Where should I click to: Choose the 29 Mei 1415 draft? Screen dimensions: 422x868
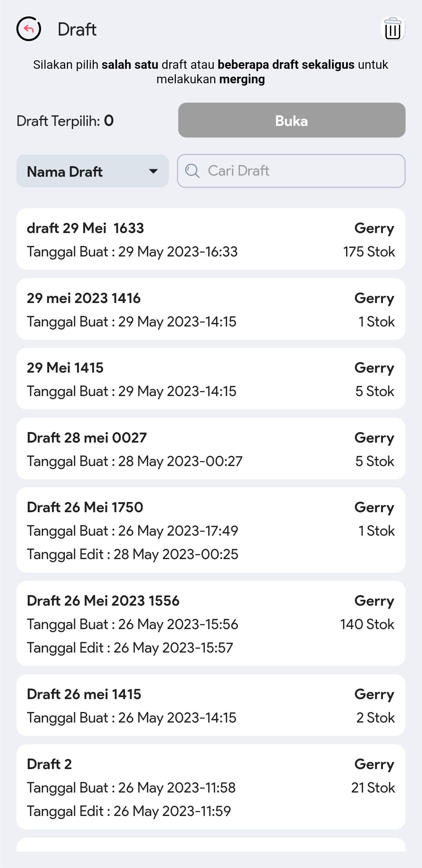[211, 378]
